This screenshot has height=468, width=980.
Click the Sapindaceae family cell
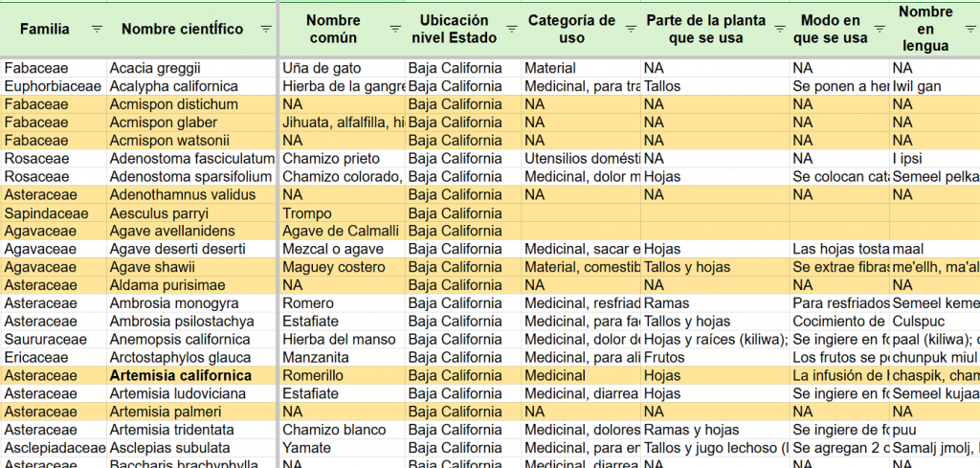click(45, 213)
